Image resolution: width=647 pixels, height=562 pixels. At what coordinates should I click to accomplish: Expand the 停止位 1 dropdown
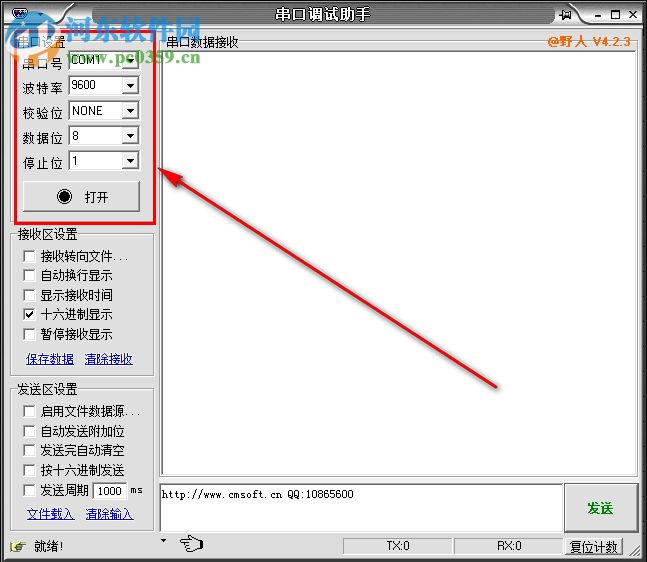point(130,161)
